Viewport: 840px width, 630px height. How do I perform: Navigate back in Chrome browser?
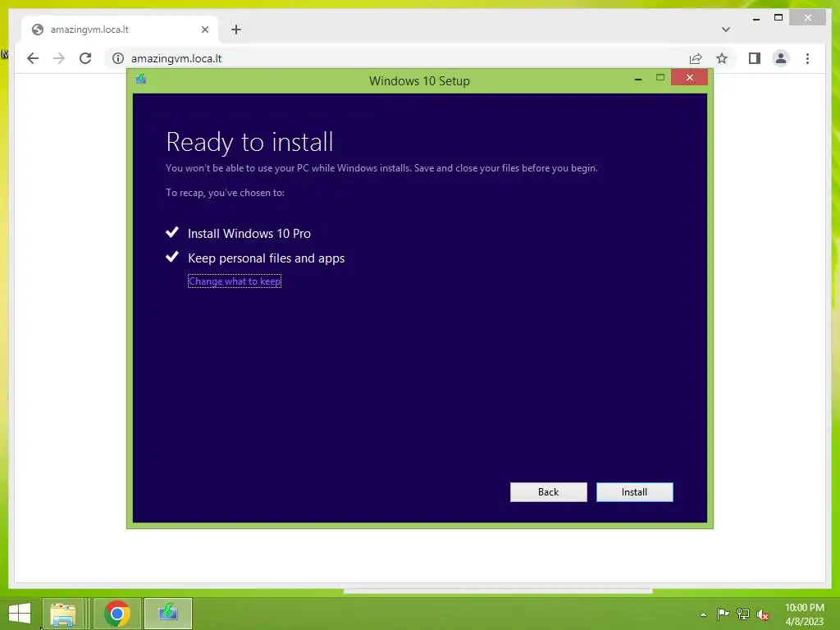pos(33,58)
